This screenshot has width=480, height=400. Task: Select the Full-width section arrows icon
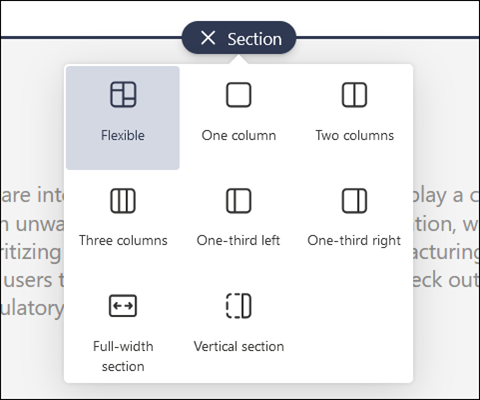[x=123, y=306]
